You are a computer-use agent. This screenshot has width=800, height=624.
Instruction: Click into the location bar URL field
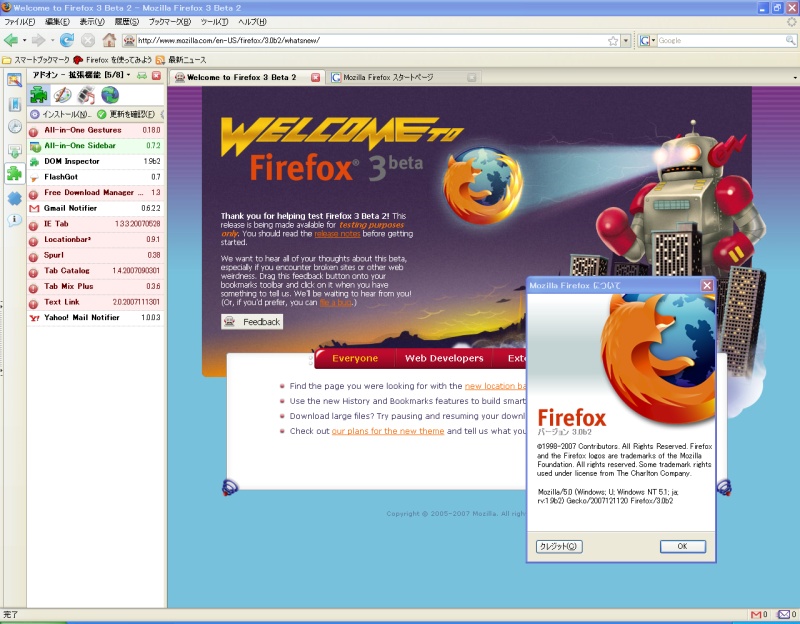371,41
